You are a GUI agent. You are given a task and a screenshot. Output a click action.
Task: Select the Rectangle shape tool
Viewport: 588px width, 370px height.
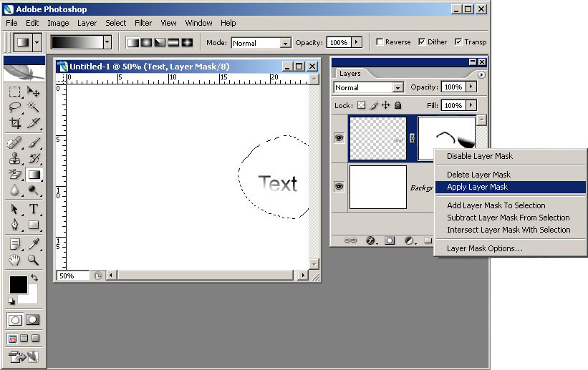[x=34, y=225]
